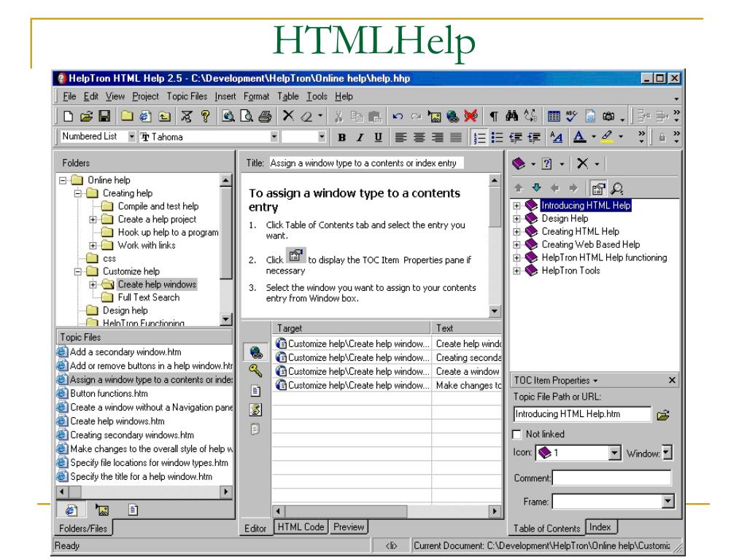
Task: Click the Delete X icon in main toolbar
Action: [287, 116]
